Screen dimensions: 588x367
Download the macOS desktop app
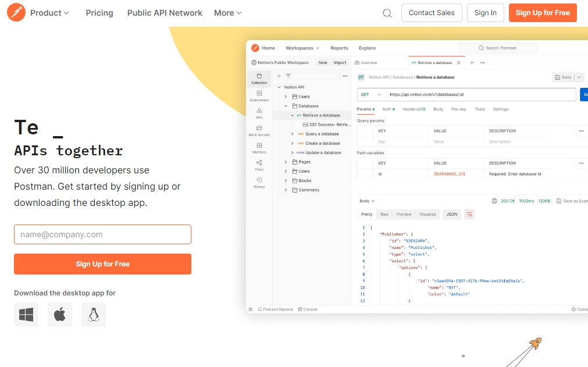point(60,315)
